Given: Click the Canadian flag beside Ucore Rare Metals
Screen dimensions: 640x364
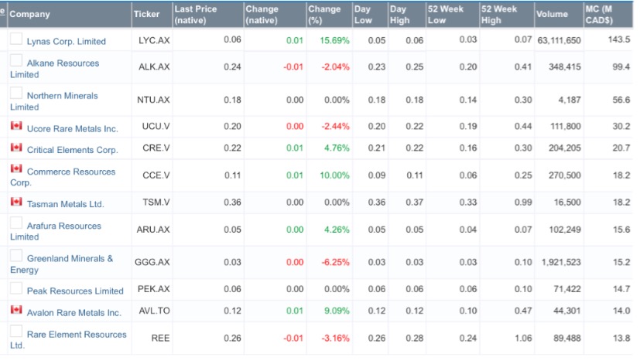Looking at the screenshot, I should [x=15, y=126].
